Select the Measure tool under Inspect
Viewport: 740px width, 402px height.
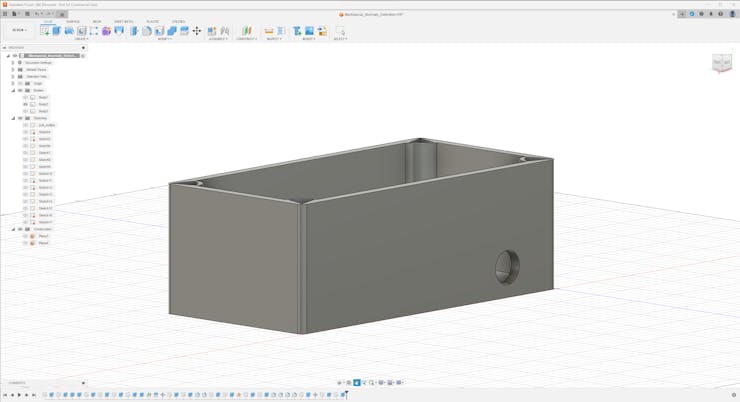[x=269, y=31]
